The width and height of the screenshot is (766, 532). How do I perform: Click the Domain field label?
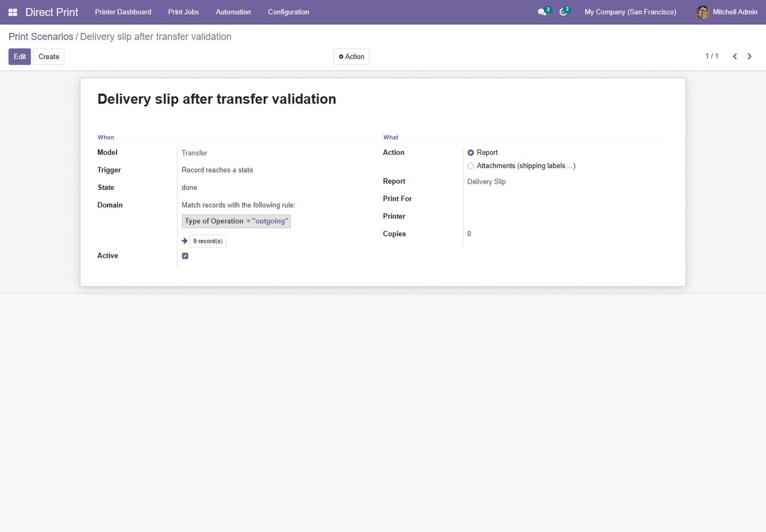tap(110, 205)
